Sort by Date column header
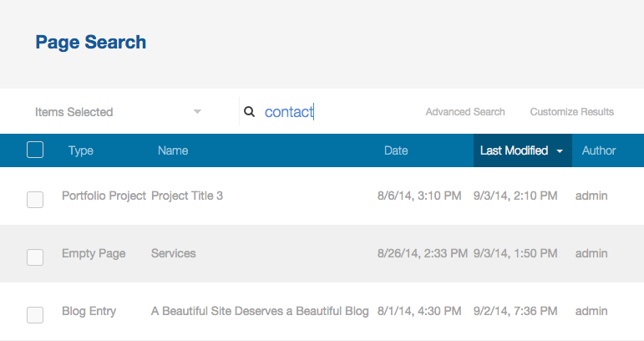 pyautogui.click(x=396, y=150)
